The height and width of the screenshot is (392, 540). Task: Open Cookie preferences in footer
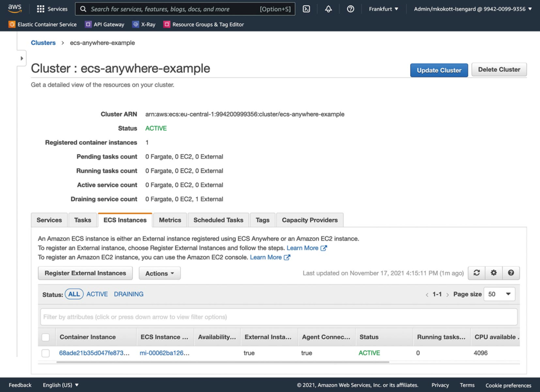point(508,386)
